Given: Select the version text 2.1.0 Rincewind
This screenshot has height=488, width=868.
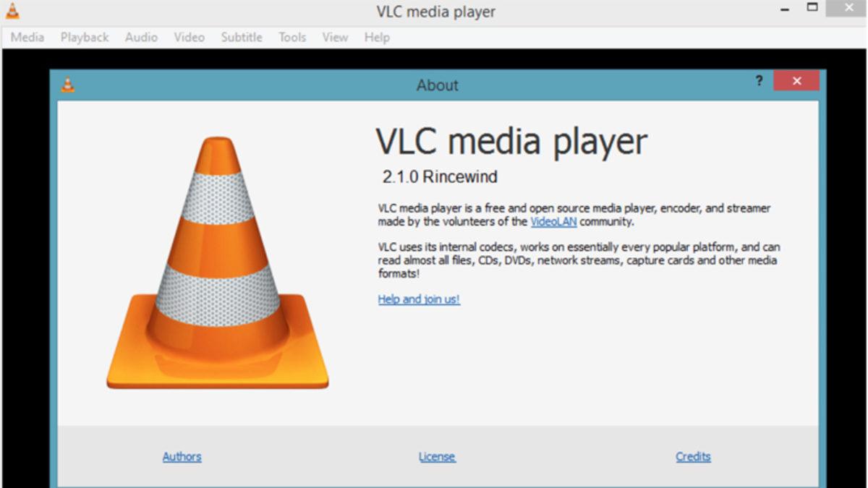Looking at the screenshot, I should [x=440, y=177].
